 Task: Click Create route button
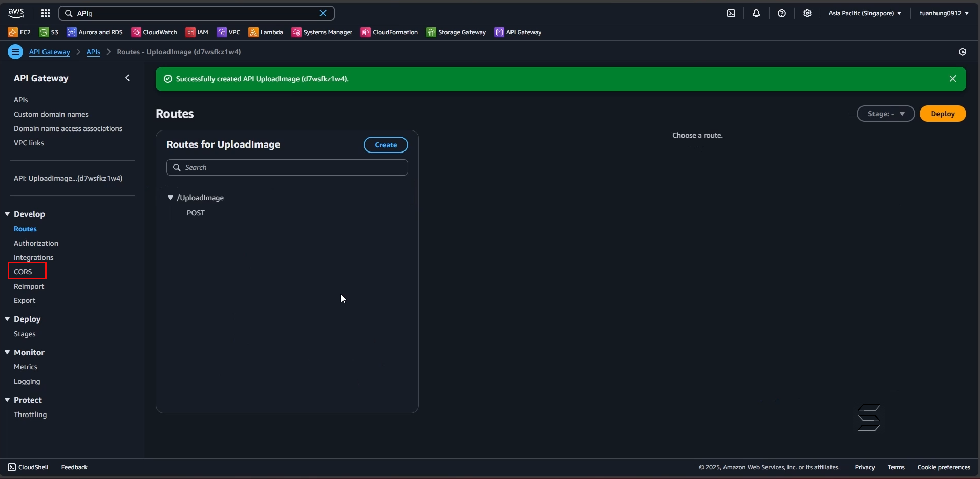coord(386,145)
